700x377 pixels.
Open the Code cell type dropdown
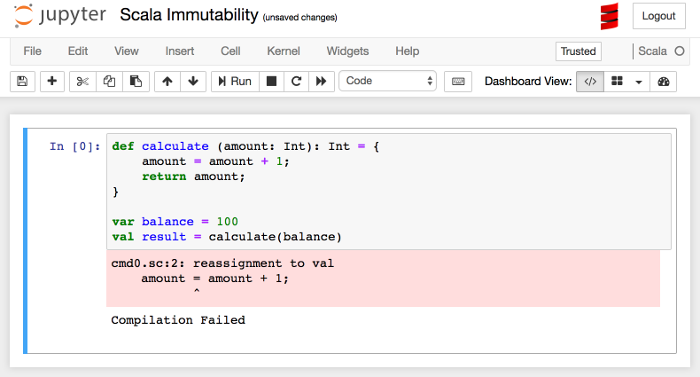click(x=388, y=81)
